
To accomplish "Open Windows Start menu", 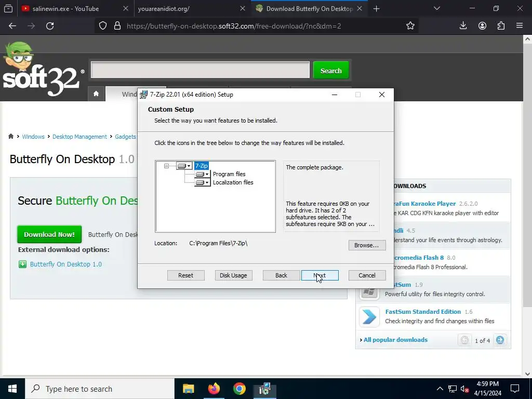I will click(12, 389).
